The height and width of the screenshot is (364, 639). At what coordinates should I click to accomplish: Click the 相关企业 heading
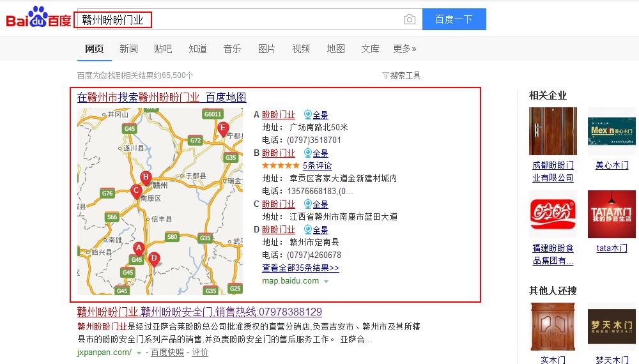(x=548, y=95)
